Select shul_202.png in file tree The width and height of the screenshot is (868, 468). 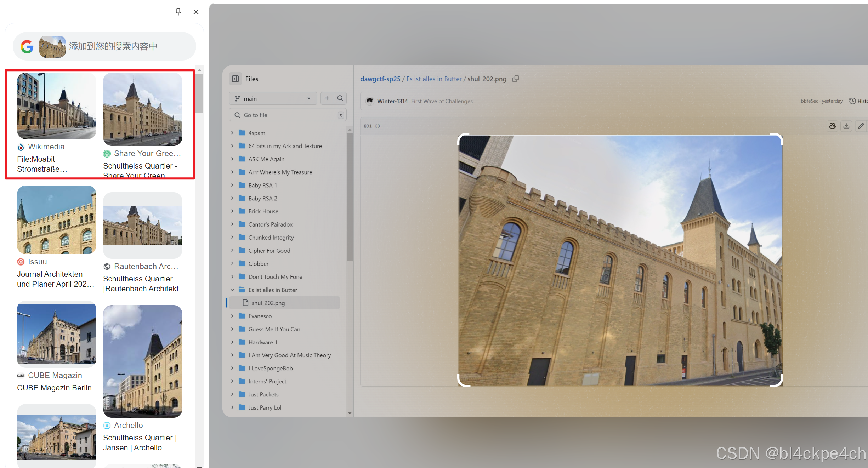pos(268,303)
